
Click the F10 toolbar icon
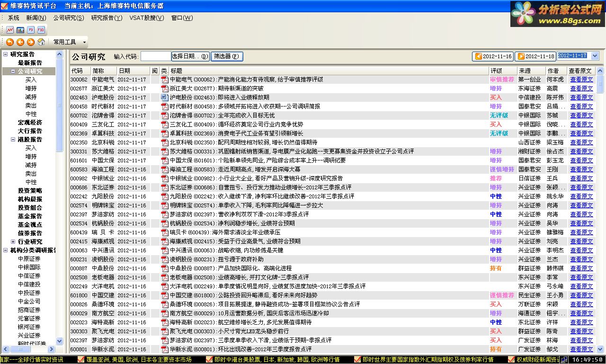click(41, 30)
